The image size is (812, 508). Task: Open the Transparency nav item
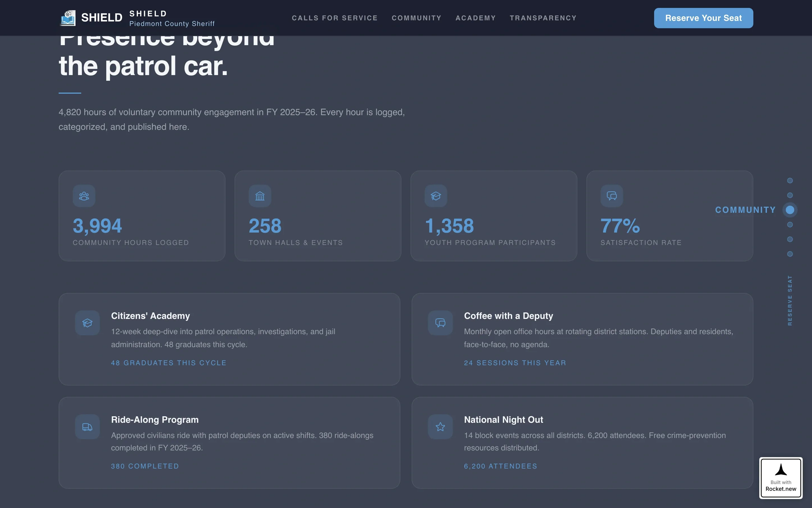tap(543, 18)
